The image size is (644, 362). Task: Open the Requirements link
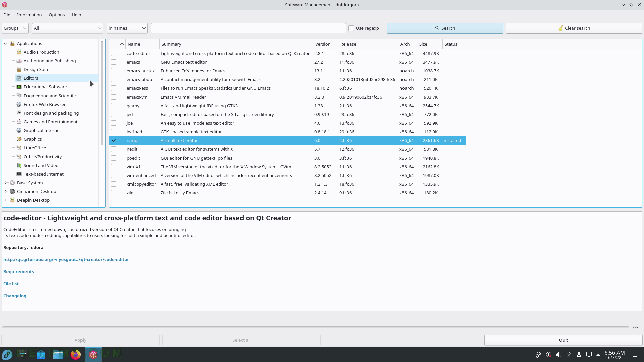[x=18, y=271]
